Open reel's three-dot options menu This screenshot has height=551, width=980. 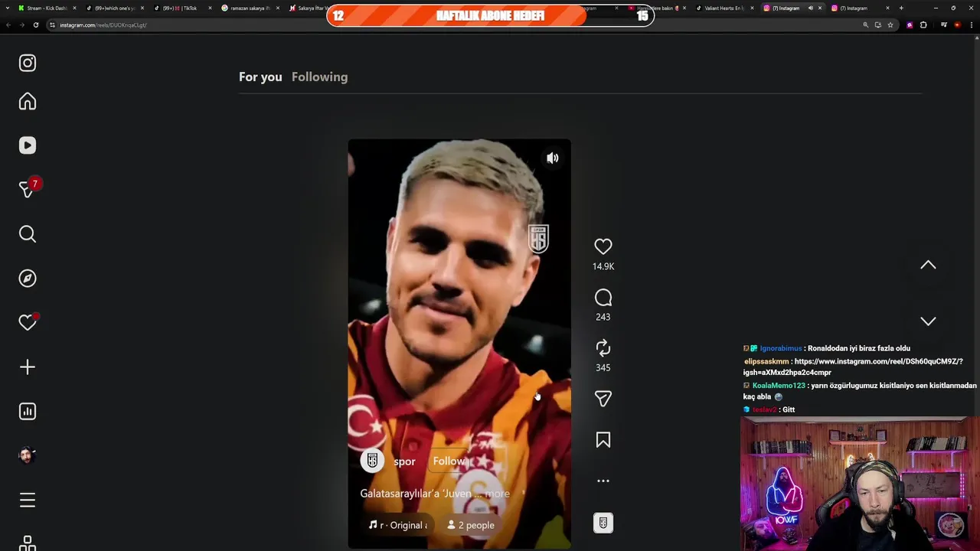tap(603, 481)
